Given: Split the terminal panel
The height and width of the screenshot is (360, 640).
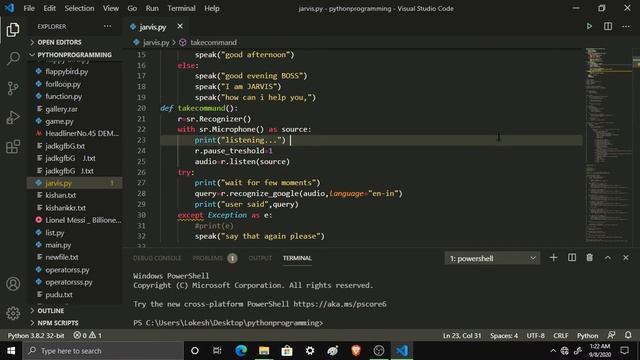Looking at the screenshot, I should (571, 258).
